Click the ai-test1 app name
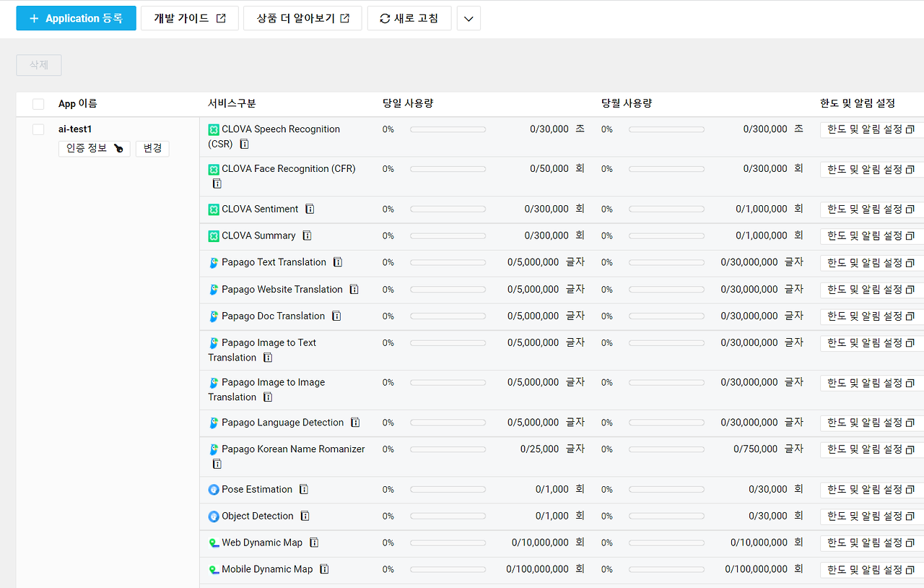924x588 pixels. [75, 129]
